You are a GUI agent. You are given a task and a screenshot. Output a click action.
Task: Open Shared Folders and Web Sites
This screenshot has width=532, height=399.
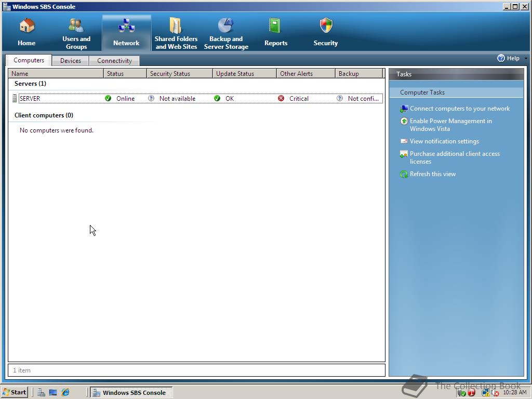[x=176, y=33]
